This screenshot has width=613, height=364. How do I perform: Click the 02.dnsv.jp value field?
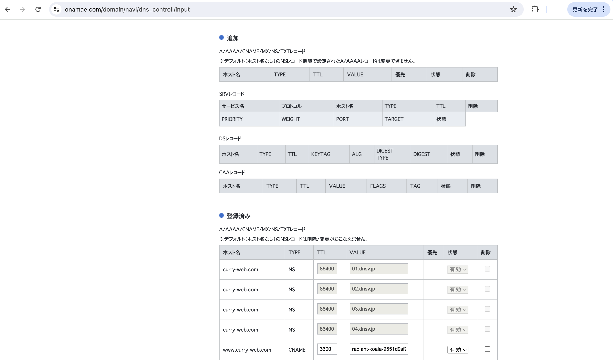point(379,289)
